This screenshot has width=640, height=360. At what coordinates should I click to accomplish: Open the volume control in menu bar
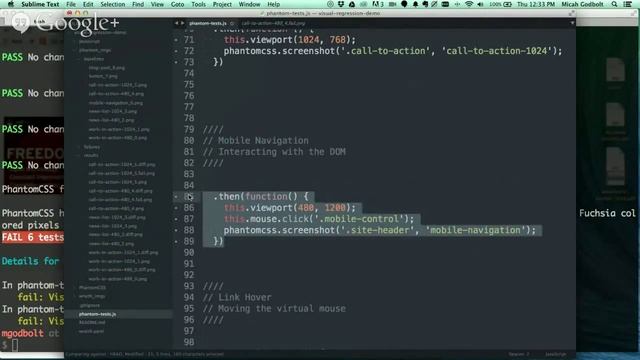coord(480,4)
